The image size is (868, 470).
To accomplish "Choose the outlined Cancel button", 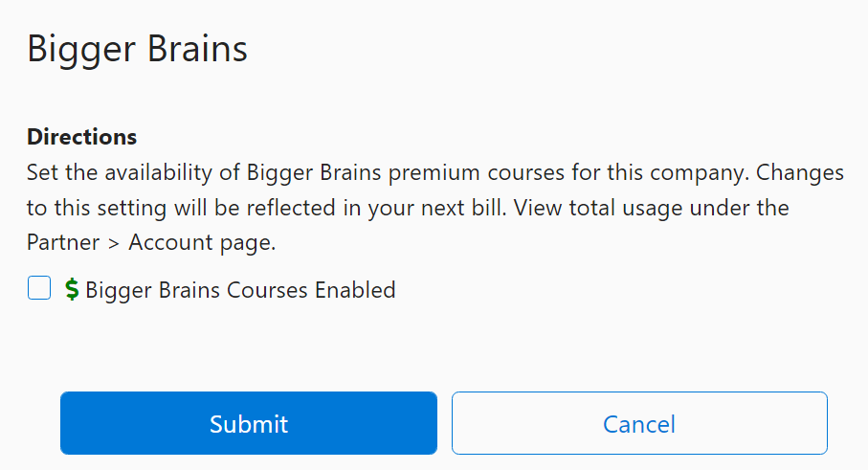I will coord(639,423).
